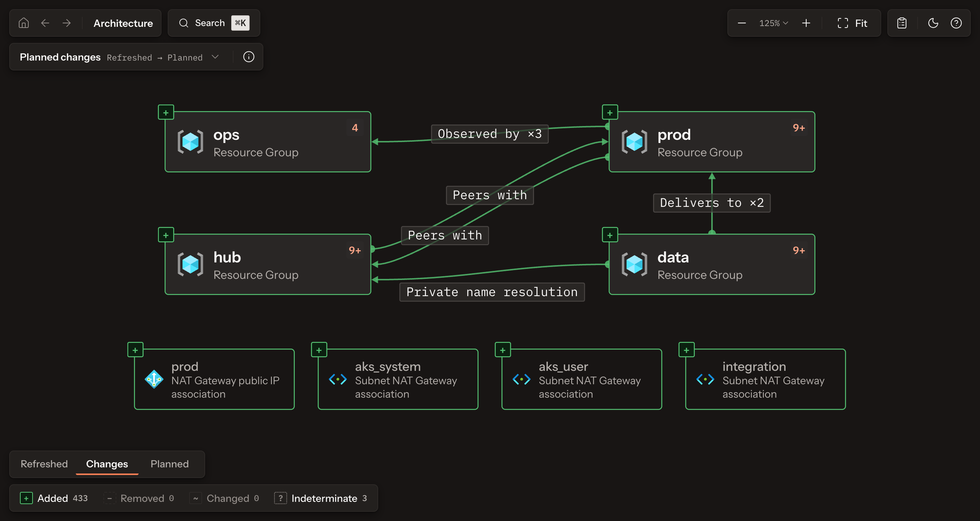This screenshot has width=980, height=521.
Task: Toggle the Removed 0 filter
Action: (x=139, y=498)
